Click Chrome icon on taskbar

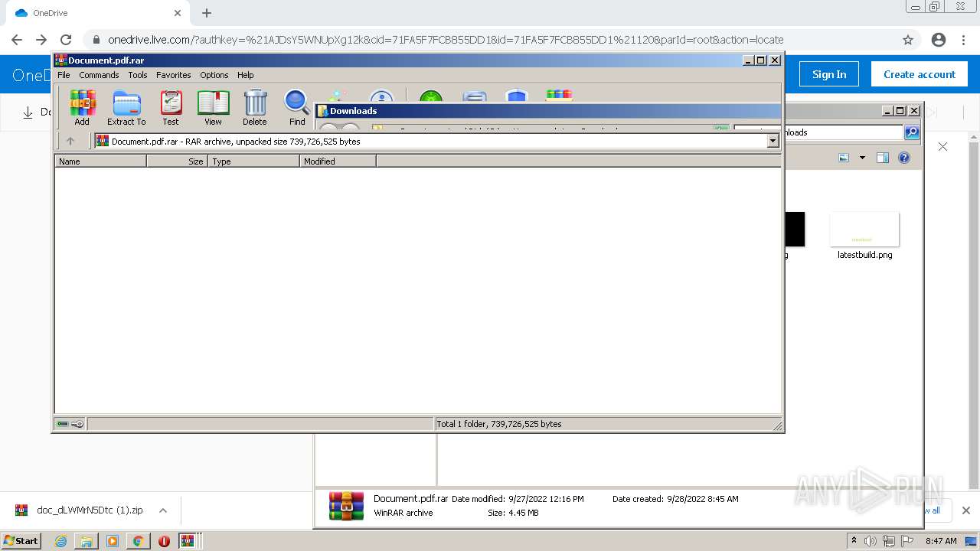tap(138, 541)
